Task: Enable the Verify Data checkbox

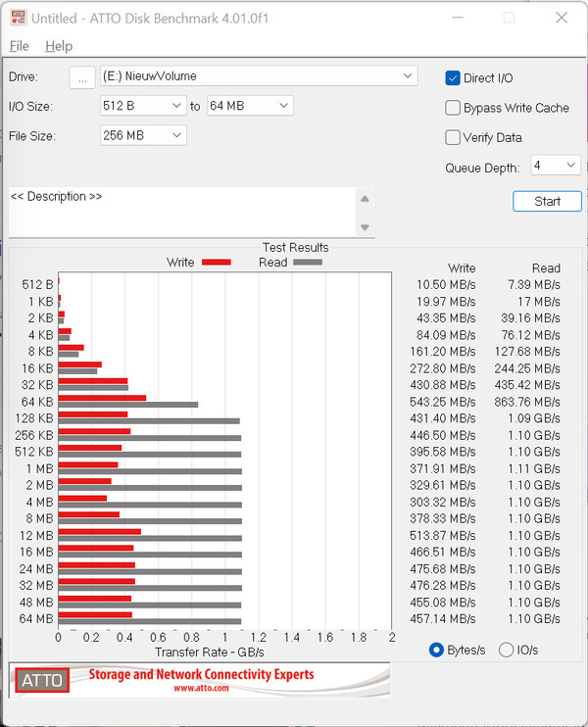Action: 453,137
